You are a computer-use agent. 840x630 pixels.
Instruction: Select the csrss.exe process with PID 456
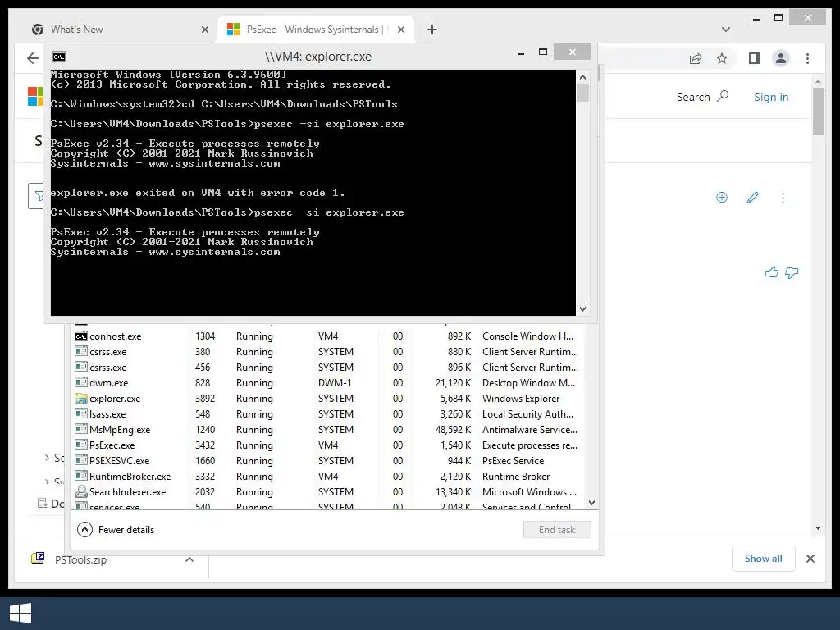pos(328,367)
